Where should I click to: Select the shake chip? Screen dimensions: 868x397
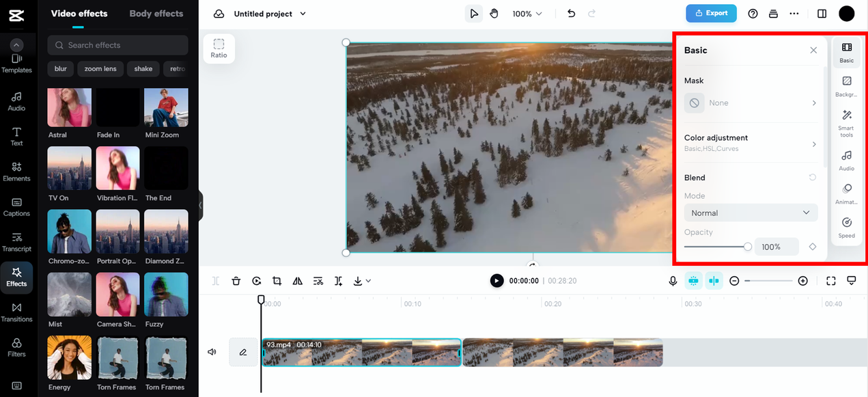143,69
